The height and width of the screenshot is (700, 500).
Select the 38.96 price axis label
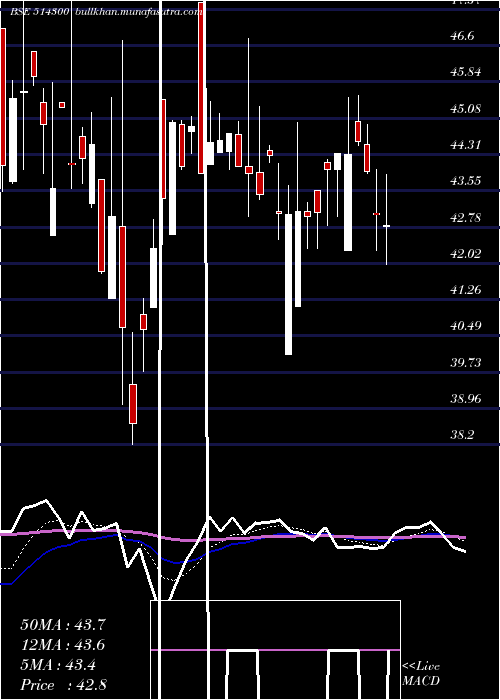pos(466,399)
